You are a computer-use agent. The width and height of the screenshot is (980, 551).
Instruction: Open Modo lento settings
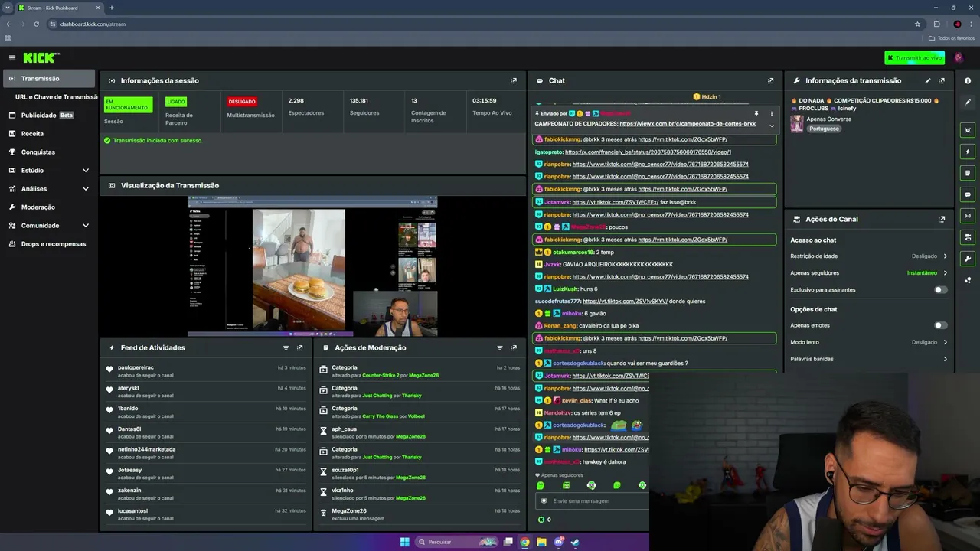[869, 342]
